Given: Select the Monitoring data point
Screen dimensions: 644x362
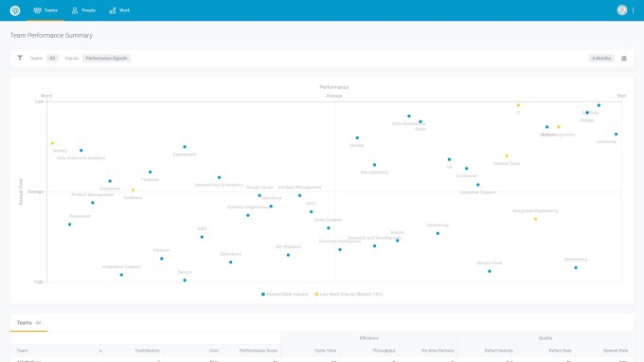Looking at the screenshot, I should 438,233.
